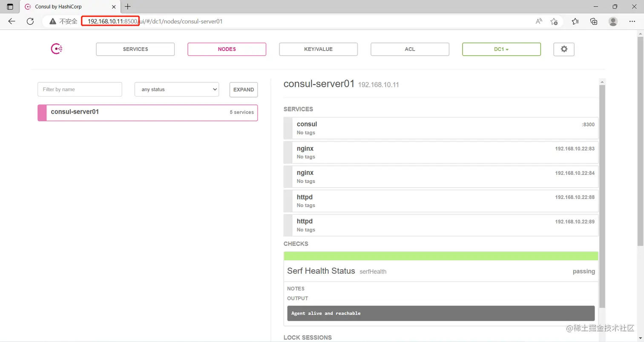
Task: Open the tab actions menu icon
Action: pos(10,7)
